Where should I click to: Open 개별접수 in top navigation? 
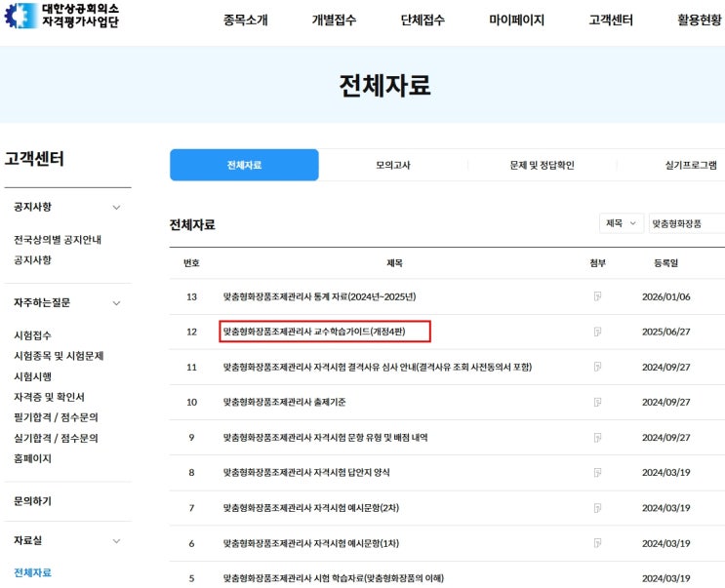point(334,20)
